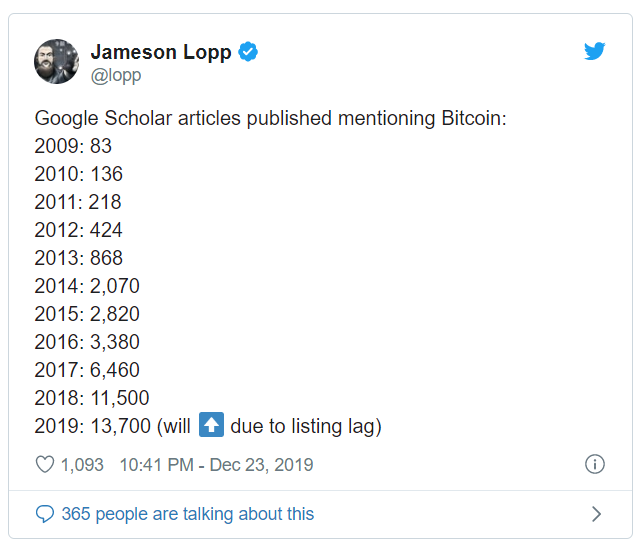The image size is (639, 553).
Task: Visit the @lopp handle link
Action: (x=116, y=75)
